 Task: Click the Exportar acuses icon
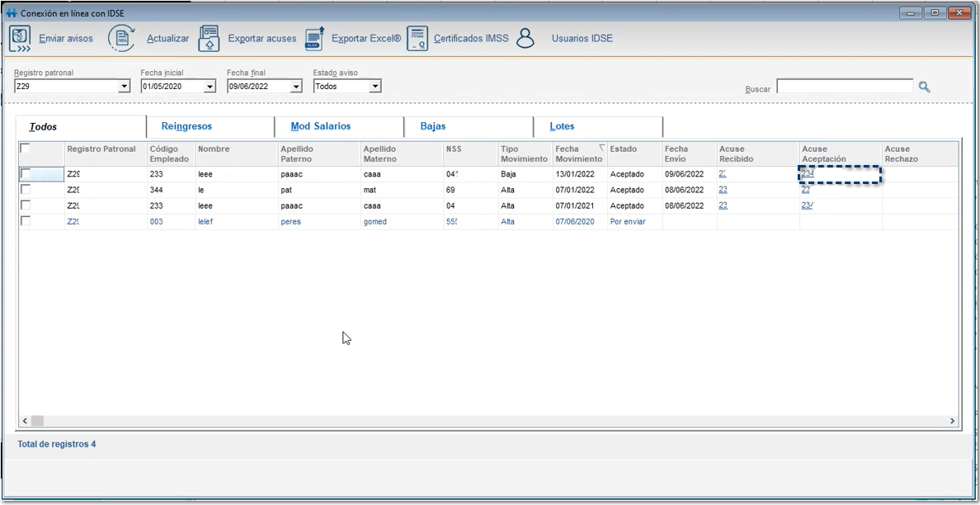(x=209, y=39)
